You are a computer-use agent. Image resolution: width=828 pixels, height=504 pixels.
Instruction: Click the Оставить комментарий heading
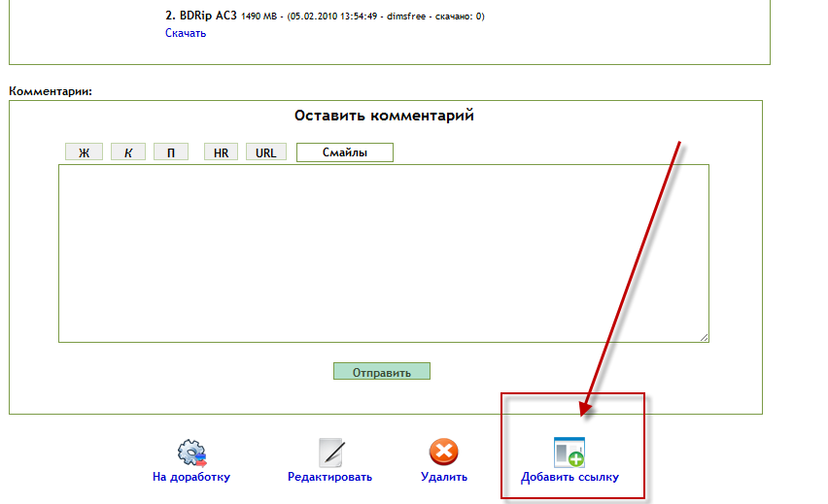click(384, 116)
